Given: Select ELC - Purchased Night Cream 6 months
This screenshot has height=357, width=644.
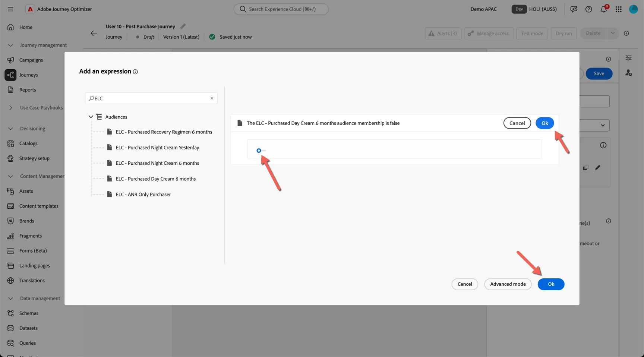Looking at the screenshot, I should click(x=157, y=163).
